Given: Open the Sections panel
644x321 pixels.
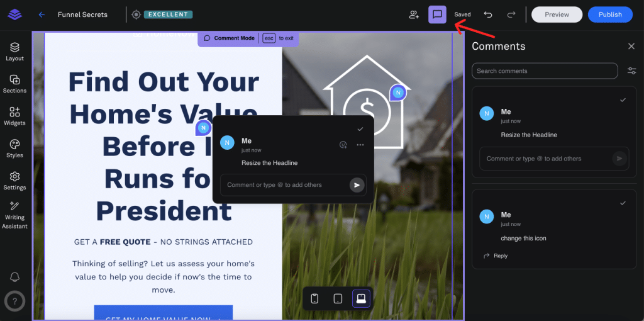Looking at the screenshot, I should [x=14, y=84].
